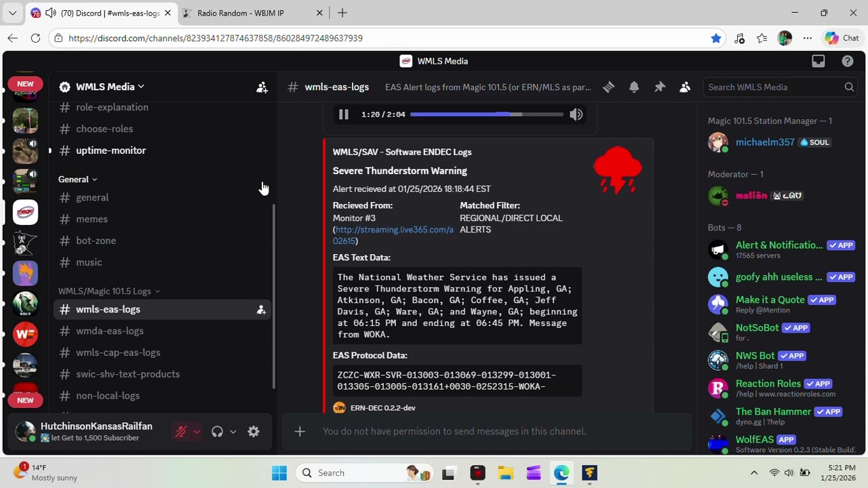This screenshot has width=868, height=488.
Task: Open the streaming.live365.com link
Action: 394,235
